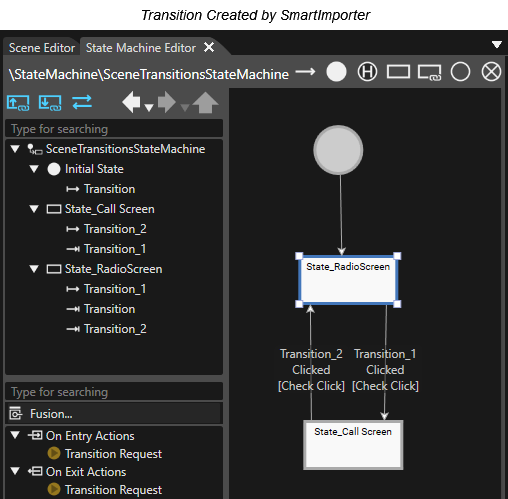508x499 pixels.
Task: Choose the simple state rectangle tool
Action: [x=398, y=72]
